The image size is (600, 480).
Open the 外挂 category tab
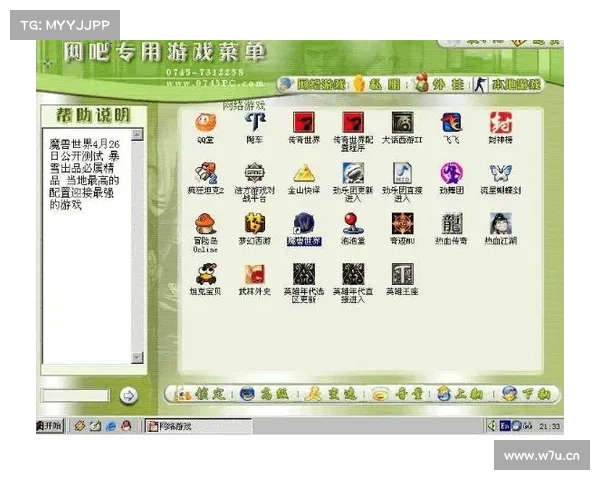440,85
